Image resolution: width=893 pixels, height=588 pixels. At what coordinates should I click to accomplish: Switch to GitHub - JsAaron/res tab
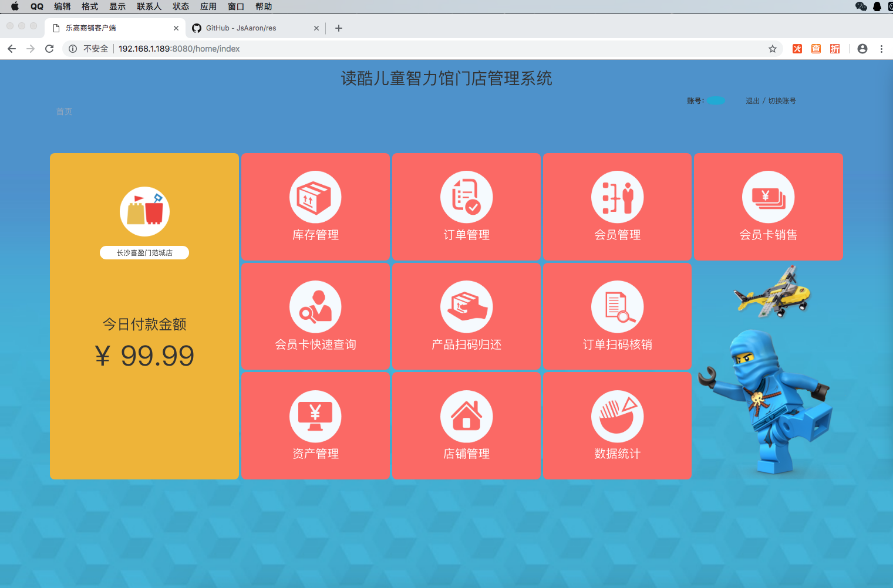pyautogui.click(x=255, y=28)
